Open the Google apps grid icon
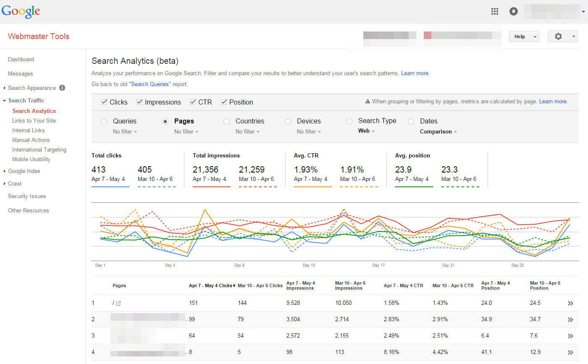The image size is (588, 364). (x=495, y=11)
